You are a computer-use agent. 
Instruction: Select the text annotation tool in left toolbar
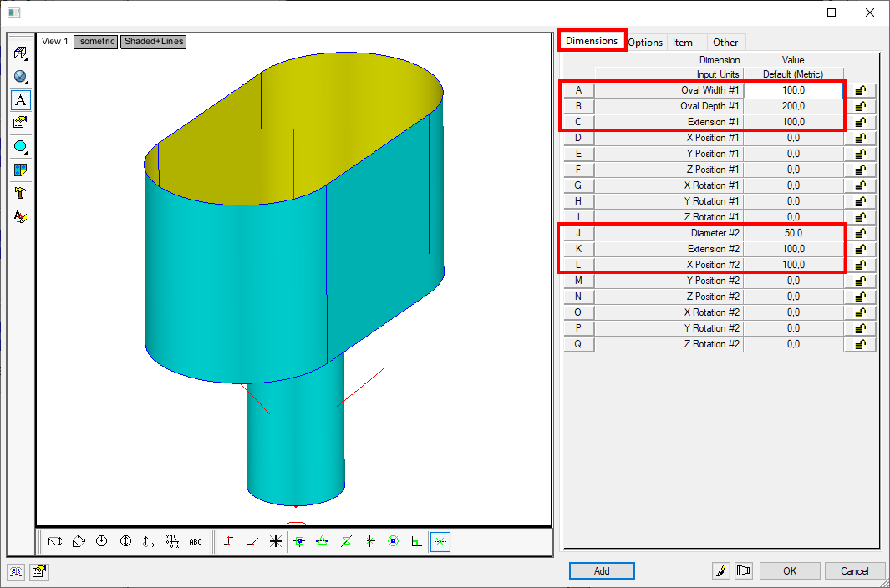click(21, 100)
